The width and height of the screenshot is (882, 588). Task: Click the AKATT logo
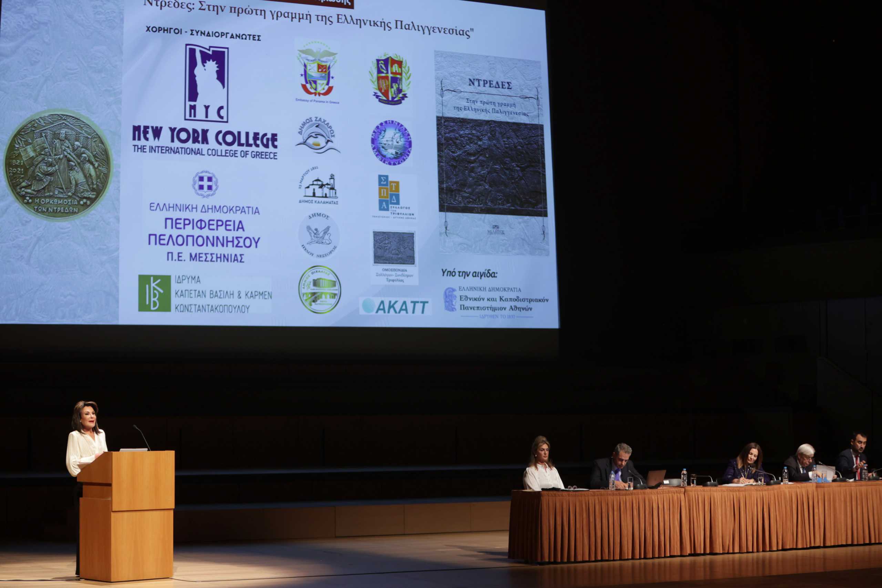[395, 306]
